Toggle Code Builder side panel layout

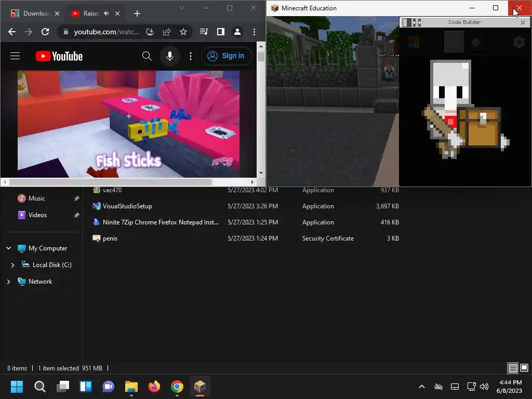[407, 22]
